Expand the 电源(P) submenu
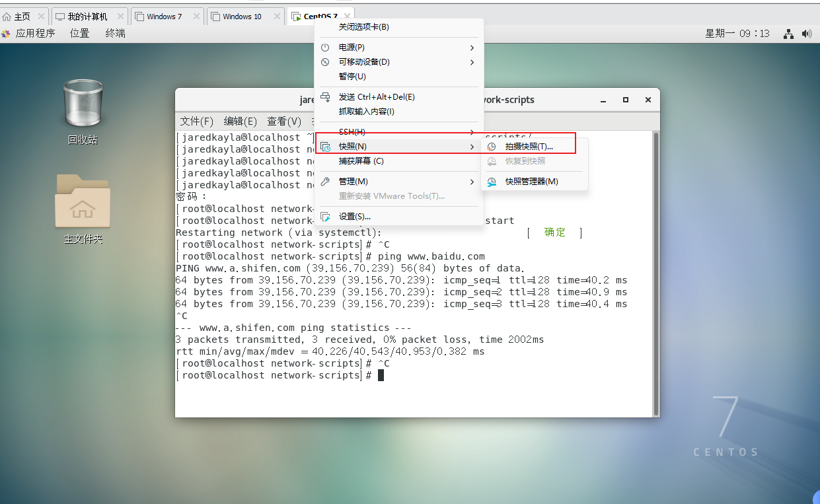The image size is (820, 504). tap(399, 48)
